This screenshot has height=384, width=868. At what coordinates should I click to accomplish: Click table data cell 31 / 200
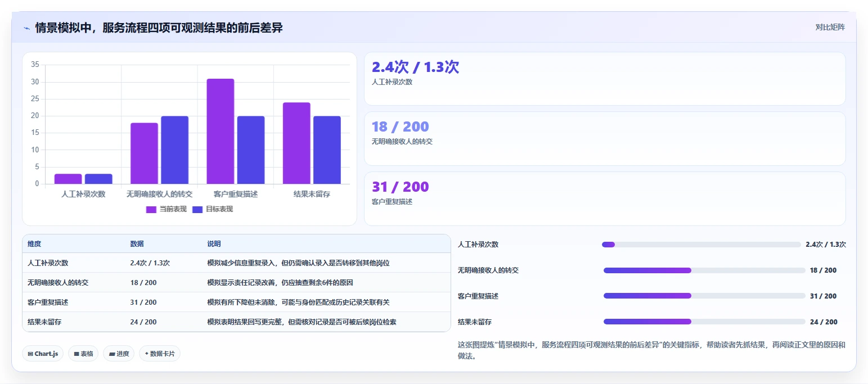pos(143,302)
